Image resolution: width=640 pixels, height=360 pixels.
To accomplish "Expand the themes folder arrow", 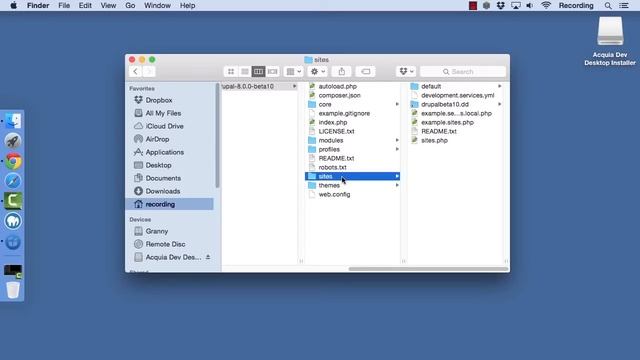I will (x=397, y=185).
